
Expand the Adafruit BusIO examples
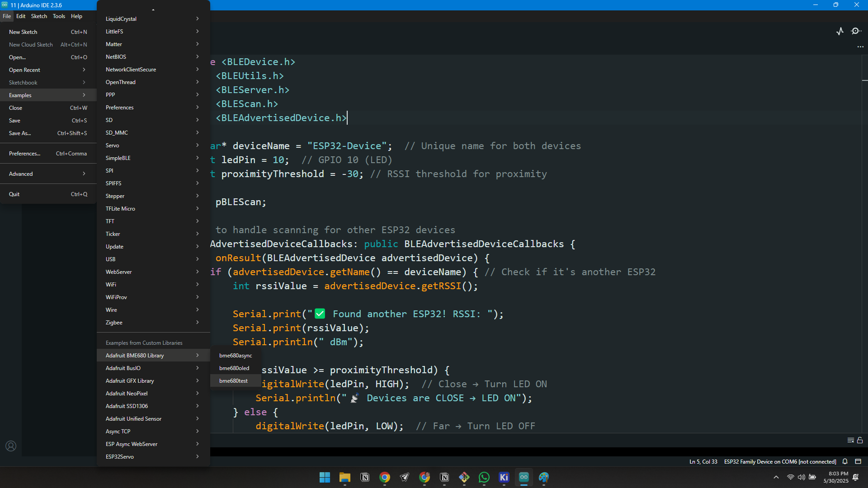point(153,368)
